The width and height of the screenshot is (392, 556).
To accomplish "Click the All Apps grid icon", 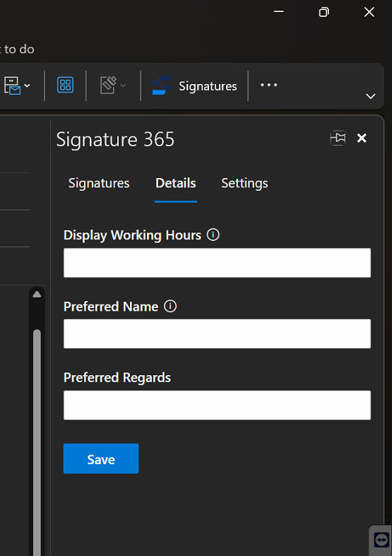I will [x=65, y=85].
